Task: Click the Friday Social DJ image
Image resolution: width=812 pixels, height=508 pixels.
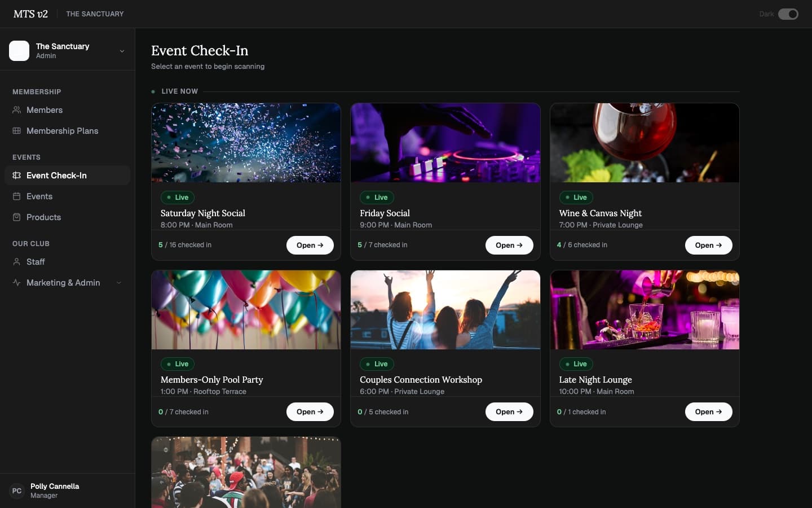Action: point(445,143)
